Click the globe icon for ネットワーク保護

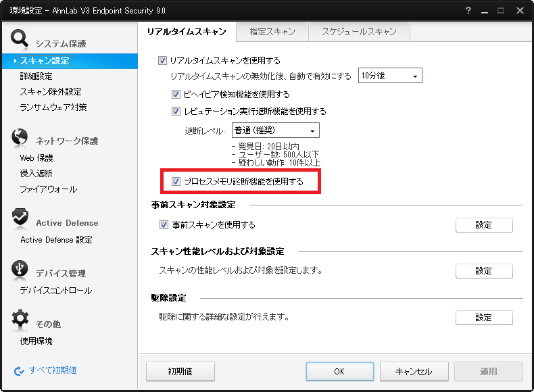[x=20, y=137]
